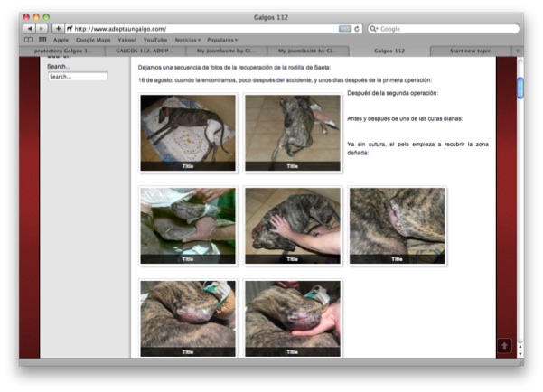Click sidebar 'Search...' label
The image size is (543, 392).
tap(58, 67)
